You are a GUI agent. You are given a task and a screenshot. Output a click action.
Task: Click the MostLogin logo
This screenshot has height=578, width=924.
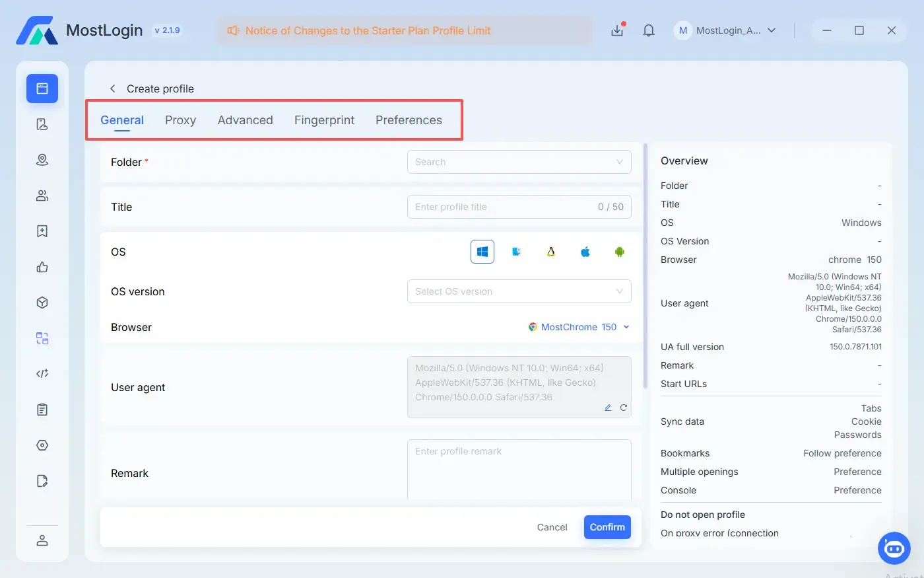pos(37,30)
